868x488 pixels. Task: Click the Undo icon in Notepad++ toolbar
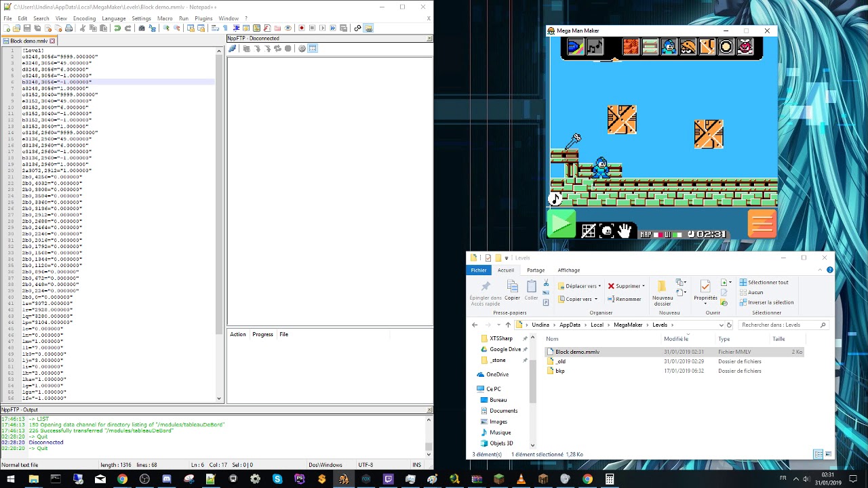point(117,28)
